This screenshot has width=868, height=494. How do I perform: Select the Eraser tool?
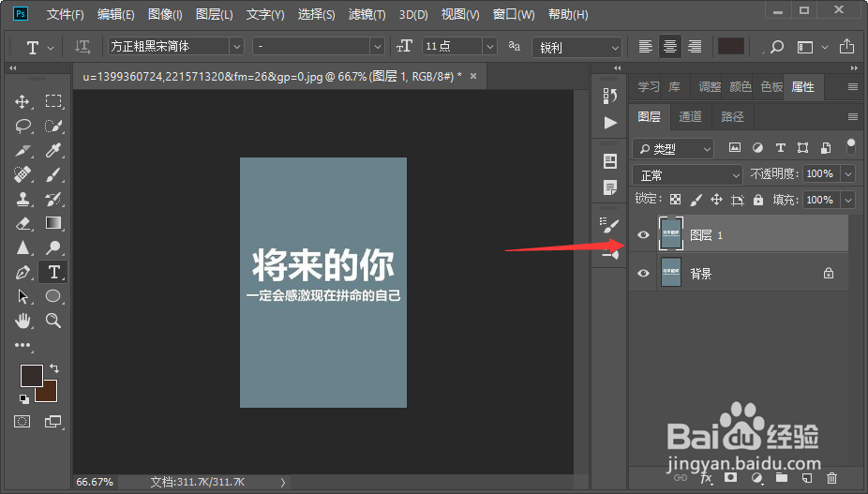coord(22,223)
